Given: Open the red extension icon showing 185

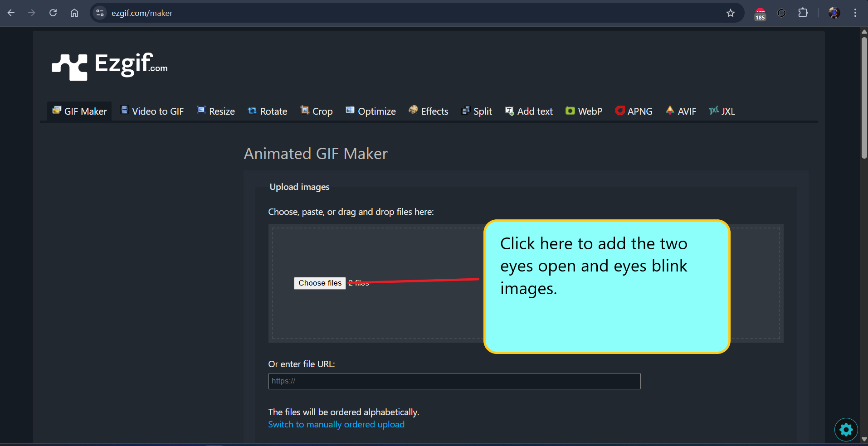Looking at the screenshot, I should (760, 14).
